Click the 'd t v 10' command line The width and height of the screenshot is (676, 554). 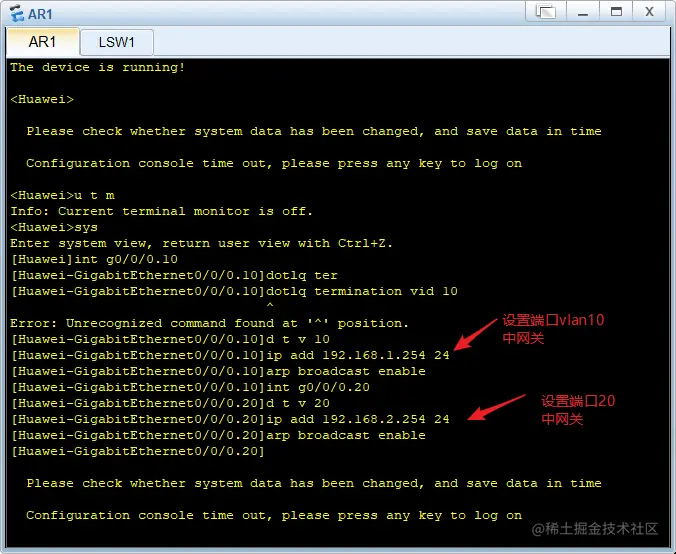pos(170,339)
